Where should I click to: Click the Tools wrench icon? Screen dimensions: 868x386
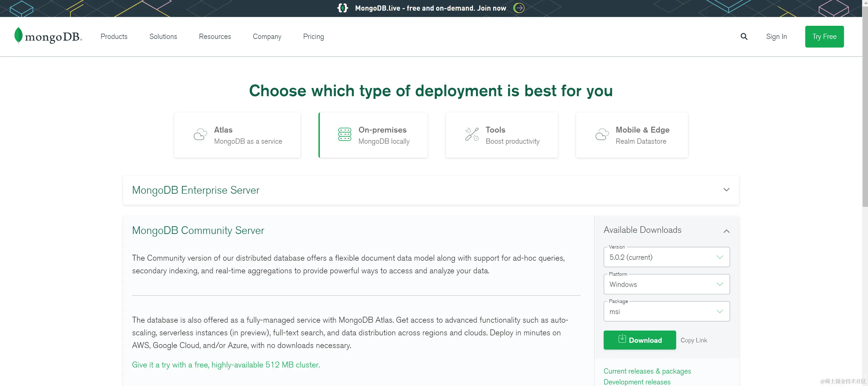[x=472, y=134]
